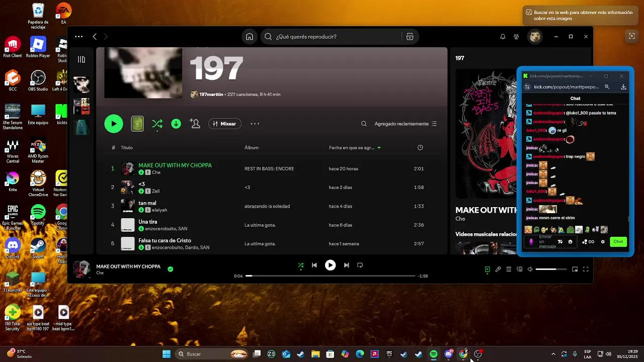Open artist link Zell
This screenshot has width=644, height=362.
pos(155,191)
